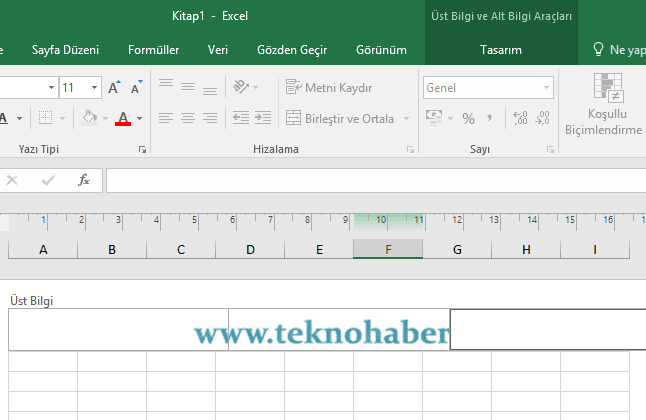Open the Sayı dialog launcher
This screenshot has width=646, height=420.
pyautogui.click(x=550, y=150)
